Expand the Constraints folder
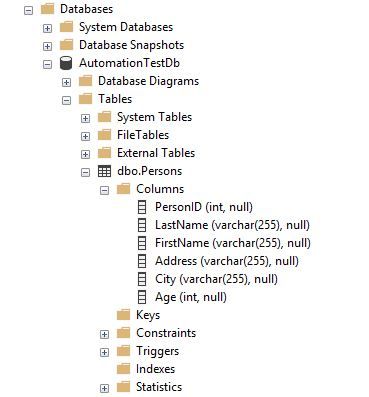Viewport: 369px width, 397px height. pyautogui.click(x=104, y=334)
